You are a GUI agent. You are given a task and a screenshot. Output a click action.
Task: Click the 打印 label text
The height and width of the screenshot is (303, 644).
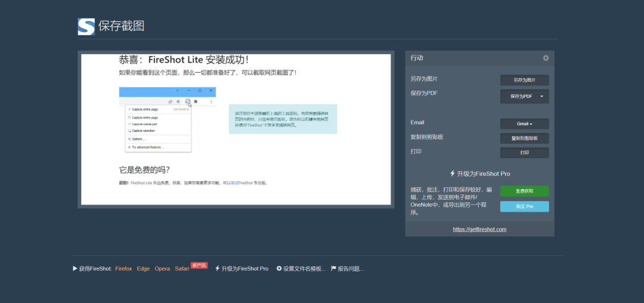[x=416, y=151]
